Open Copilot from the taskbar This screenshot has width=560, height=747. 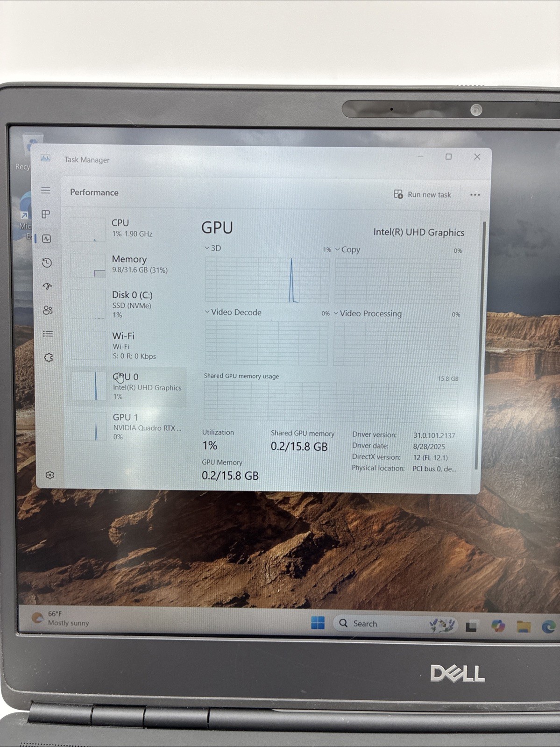tap(498, 625)
